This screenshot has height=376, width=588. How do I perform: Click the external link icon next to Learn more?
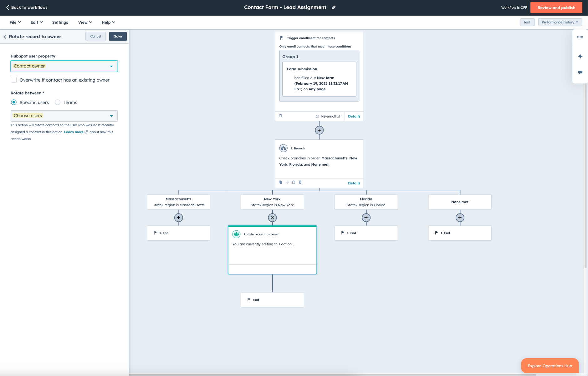(86, 132)
